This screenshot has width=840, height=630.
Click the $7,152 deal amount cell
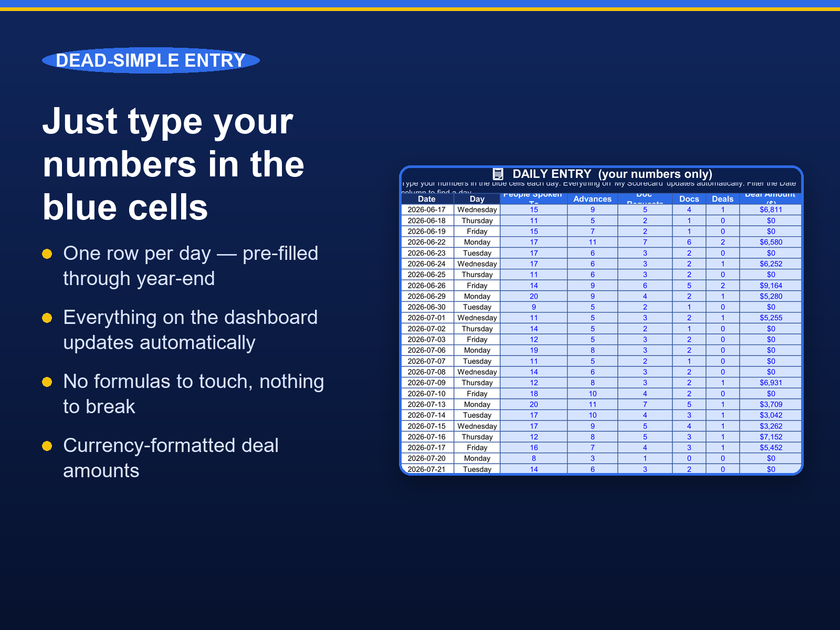coord(771,437)
